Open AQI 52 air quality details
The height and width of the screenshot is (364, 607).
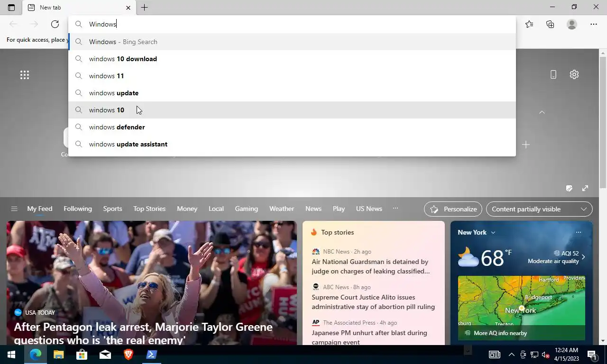pos(557,257)
